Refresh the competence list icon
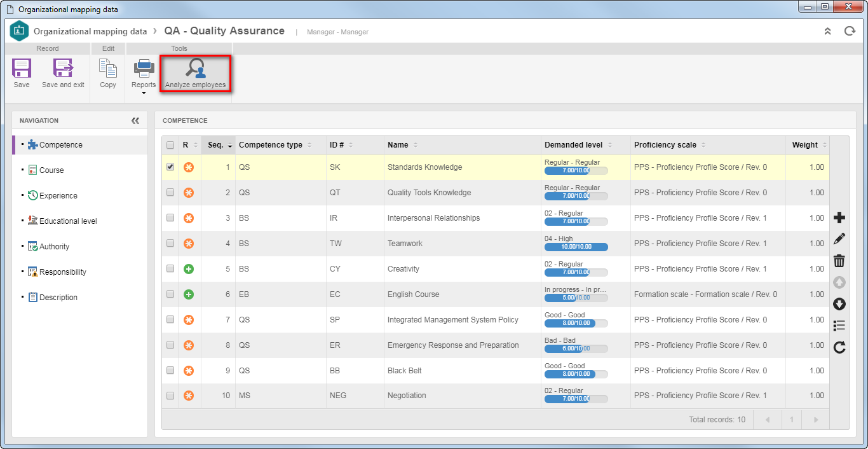The height and width of the screenshot is (449, 868). (839, 347)
